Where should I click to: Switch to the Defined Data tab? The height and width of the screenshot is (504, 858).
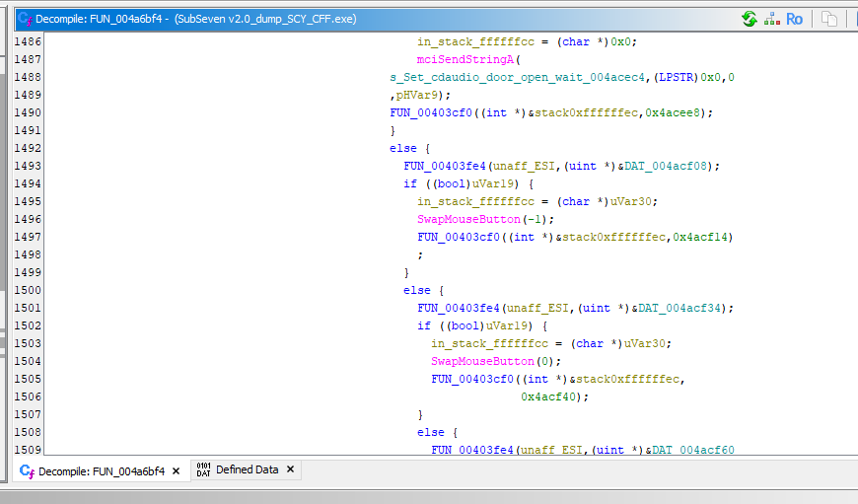(x=247, y=470)
